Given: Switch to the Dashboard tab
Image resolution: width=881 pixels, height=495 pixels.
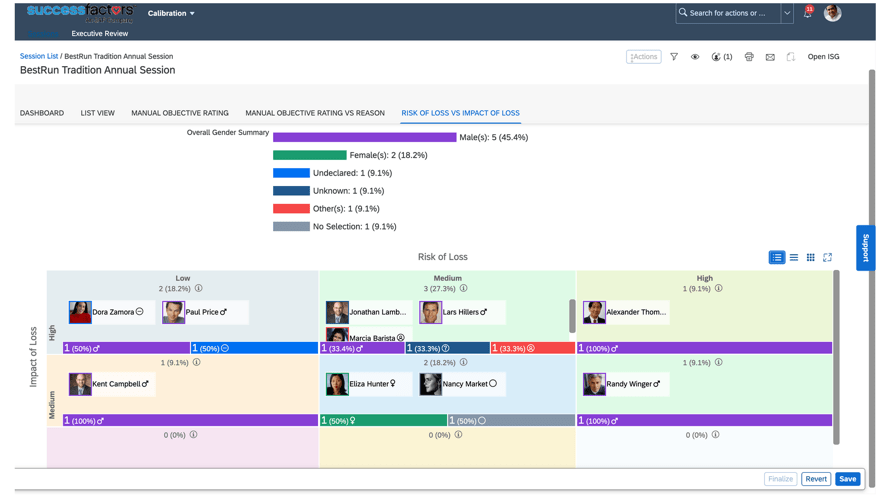Looking at the screenshot, I should click(42, 113).
